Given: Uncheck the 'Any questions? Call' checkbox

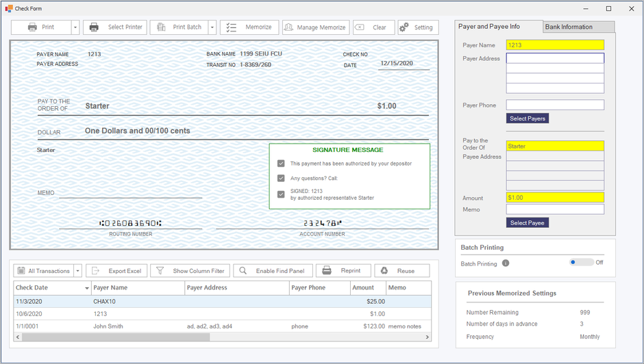Looking at the screenshot, I should [281, 178].
